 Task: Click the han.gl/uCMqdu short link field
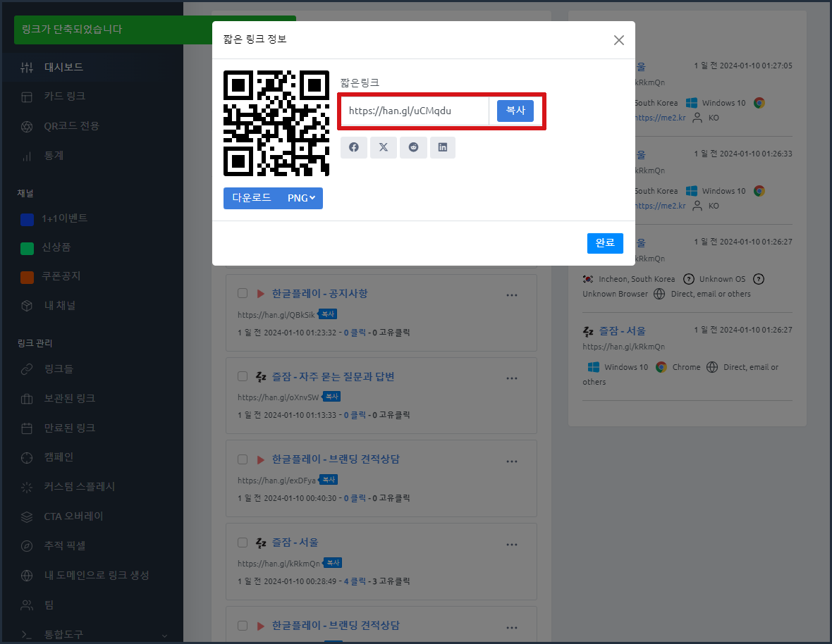tap(415, 111)
